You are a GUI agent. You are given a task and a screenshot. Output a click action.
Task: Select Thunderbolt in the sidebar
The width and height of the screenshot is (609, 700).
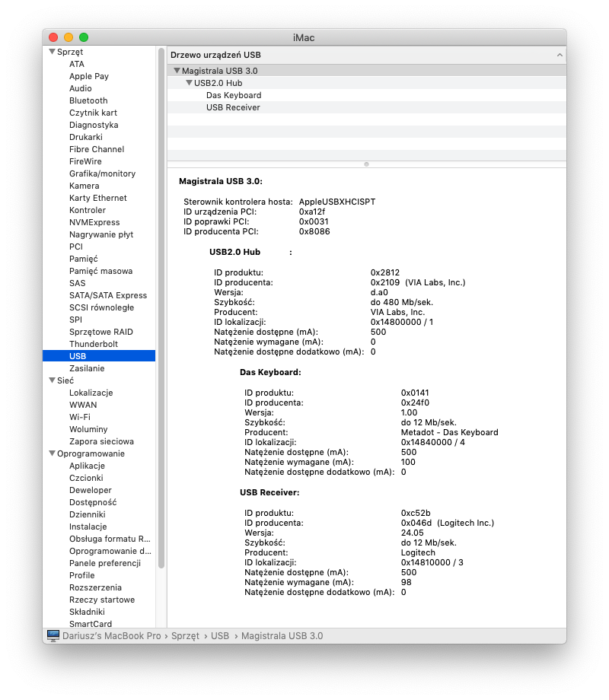click(x=94, y=344)
